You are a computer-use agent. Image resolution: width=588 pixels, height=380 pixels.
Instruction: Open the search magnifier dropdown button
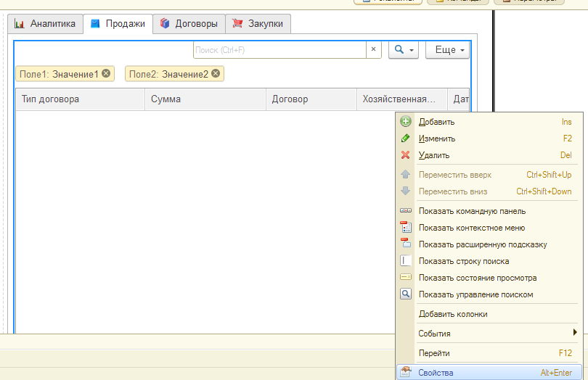(404, 50)
